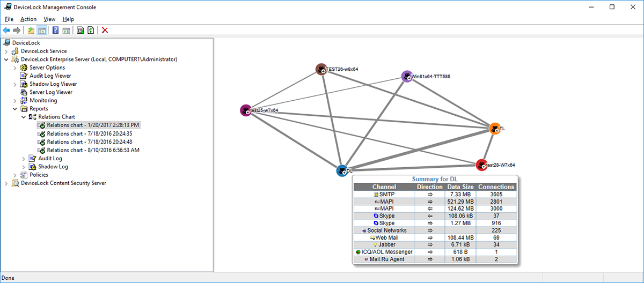Click the Server Log Viewer icon
Screen dimensions: 644x283
[24, 92]
